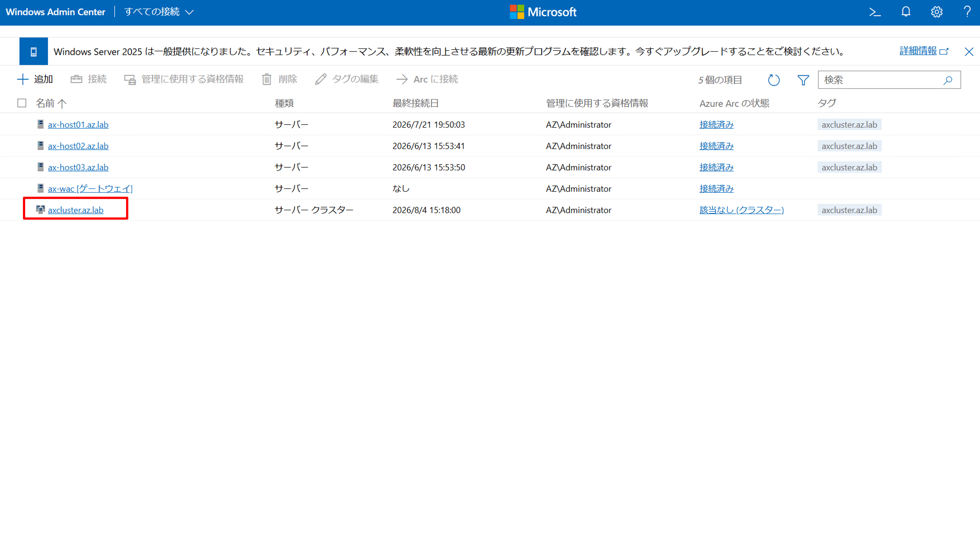Click the server icon beside ax-host03.az.lab
Viewport: 980px width, 541px height.
(40, 166)
